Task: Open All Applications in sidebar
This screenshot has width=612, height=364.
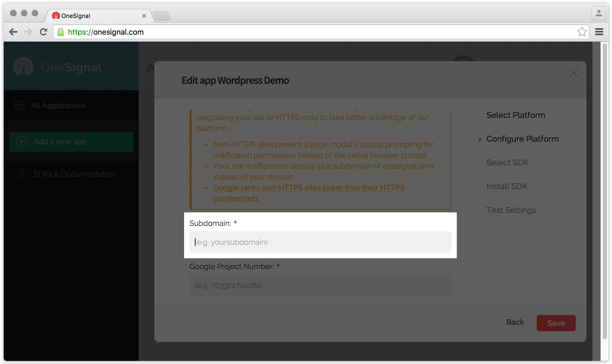Action: click(x=58, y=106)
